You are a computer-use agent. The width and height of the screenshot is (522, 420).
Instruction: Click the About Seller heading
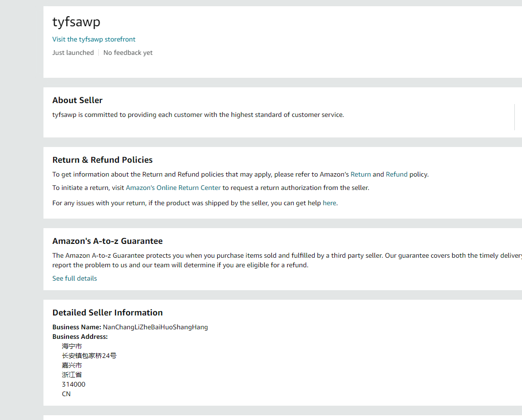pos(77,100)
